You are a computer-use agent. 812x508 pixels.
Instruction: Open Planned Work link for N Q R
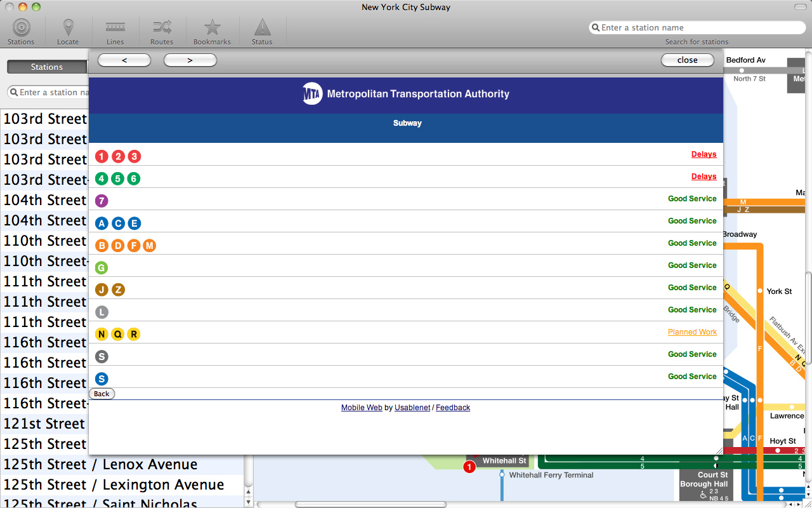pyautogui.click(x=692, y=332)
